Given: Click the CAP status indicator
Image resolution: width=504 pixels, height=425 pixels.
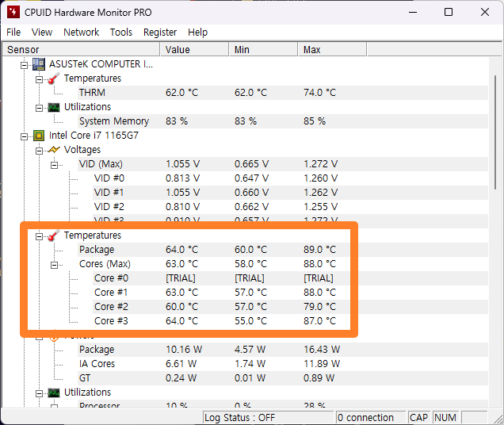Looking at the screenshot, I should pos(419,418).
